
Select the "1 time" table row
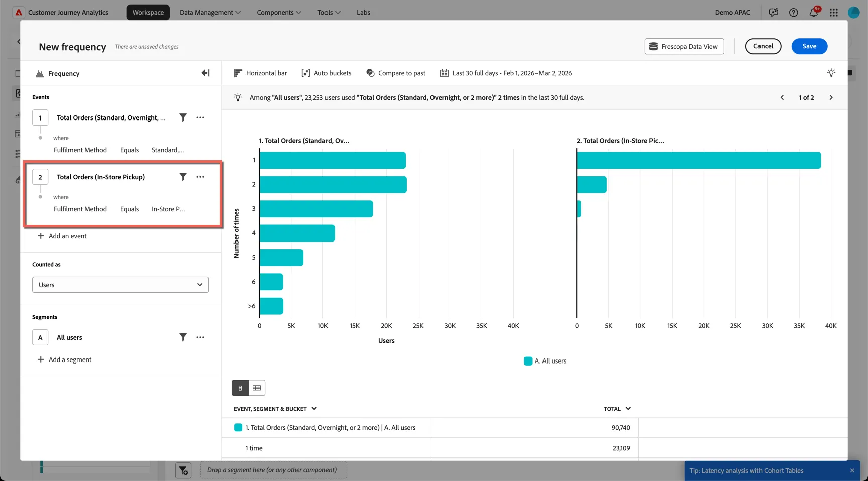[534, 448]
